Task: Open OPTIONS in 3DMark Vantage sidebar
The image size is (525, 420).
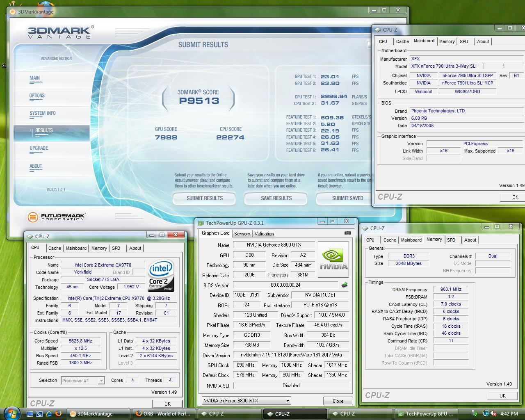Action: coord(37,96)
